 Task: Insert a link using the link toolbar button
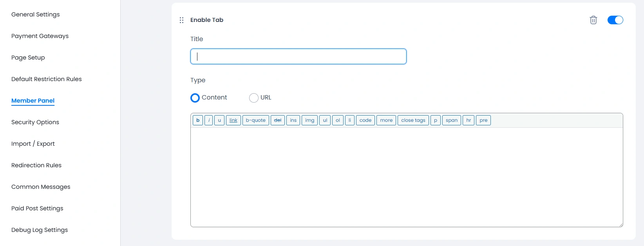pyautogui.click(x=233, y=120)
